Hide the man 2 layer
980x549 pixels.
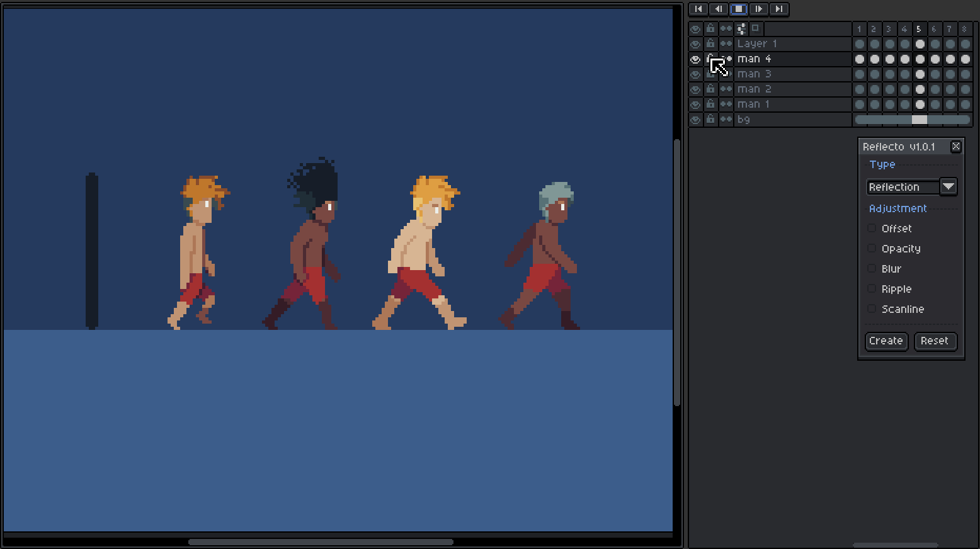point(695,89)
